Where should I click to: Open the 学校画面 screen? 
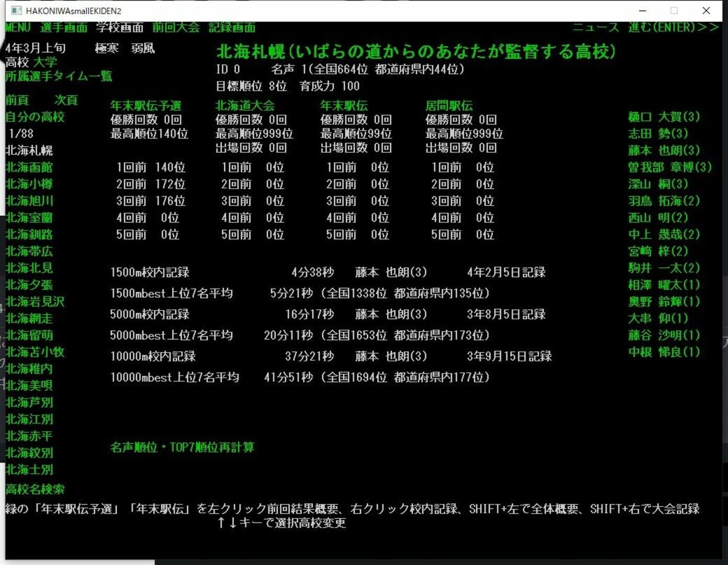[119, 27]
